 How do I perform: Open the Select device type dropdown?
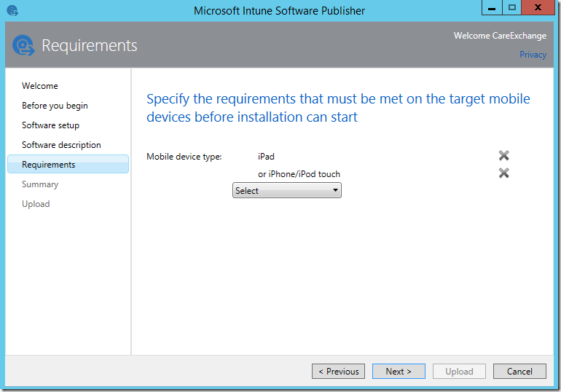287,190
